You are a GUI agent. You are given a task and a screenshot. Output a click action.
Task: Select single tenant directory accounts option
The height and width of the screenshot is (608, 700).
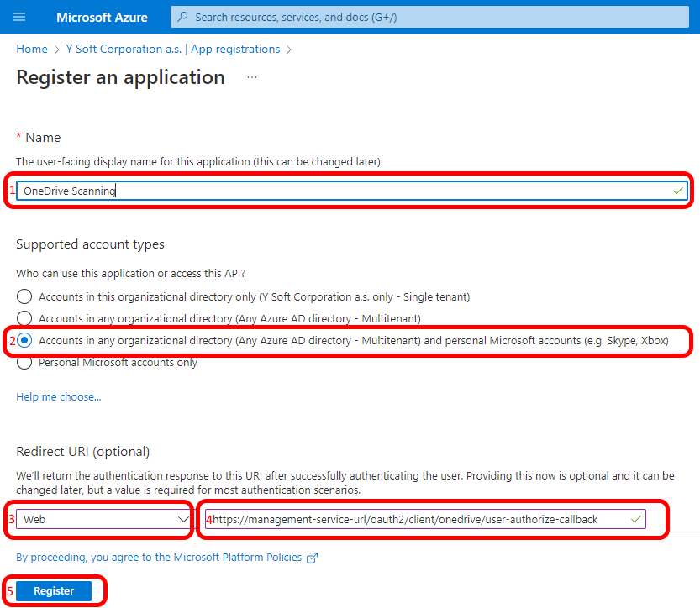pos(24,296)
